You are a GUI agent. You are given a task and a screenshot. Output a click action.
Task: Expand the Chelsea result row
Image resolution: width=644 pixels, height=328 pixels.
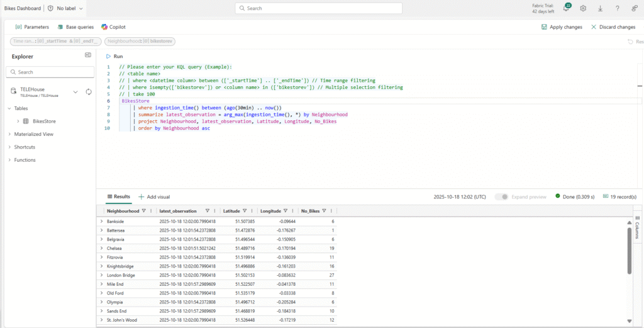tap(102, 248)
